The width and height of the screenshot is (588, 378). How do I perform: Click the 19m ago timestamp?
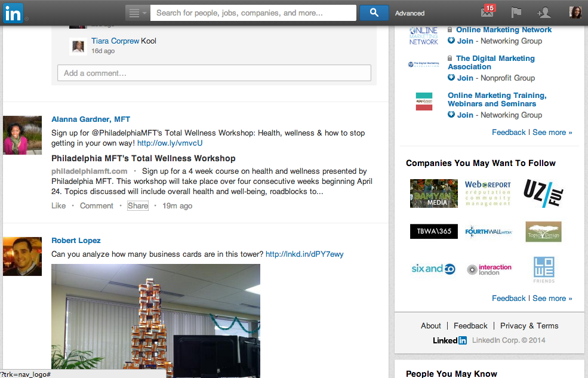click(177, 205)
